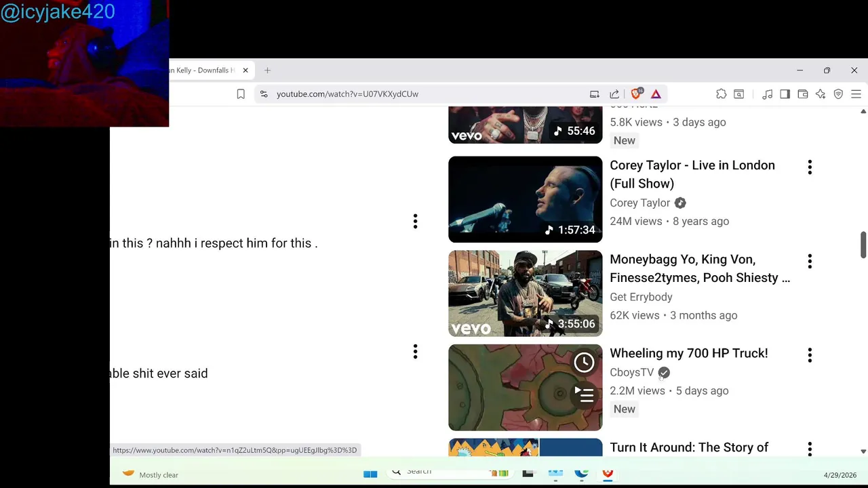Open the Corey Taylor channel name link

639,203
